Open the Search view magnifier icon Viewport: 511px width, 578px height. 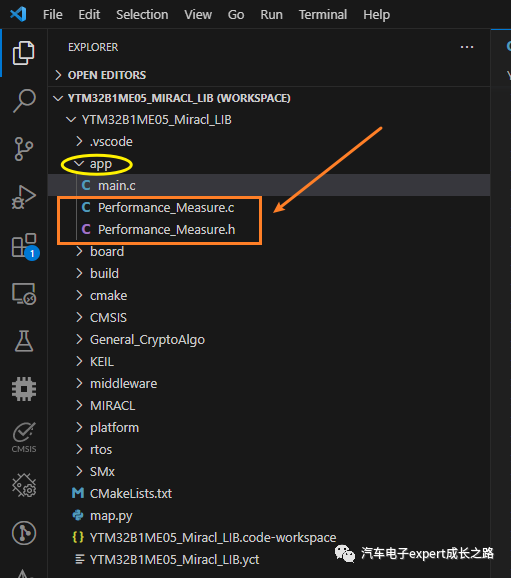24,100
